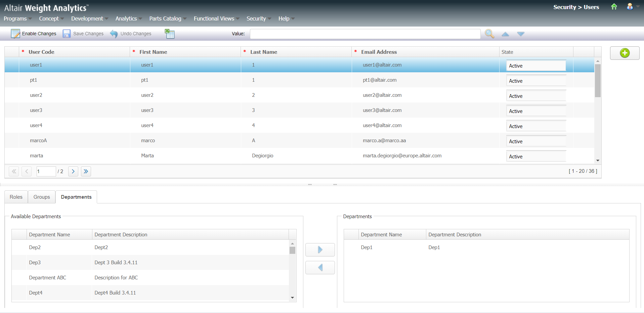Open State dropdown for marcoA row
Image resolution: width=644 pixels, height=313 pixels.
[x=536, y=142]
